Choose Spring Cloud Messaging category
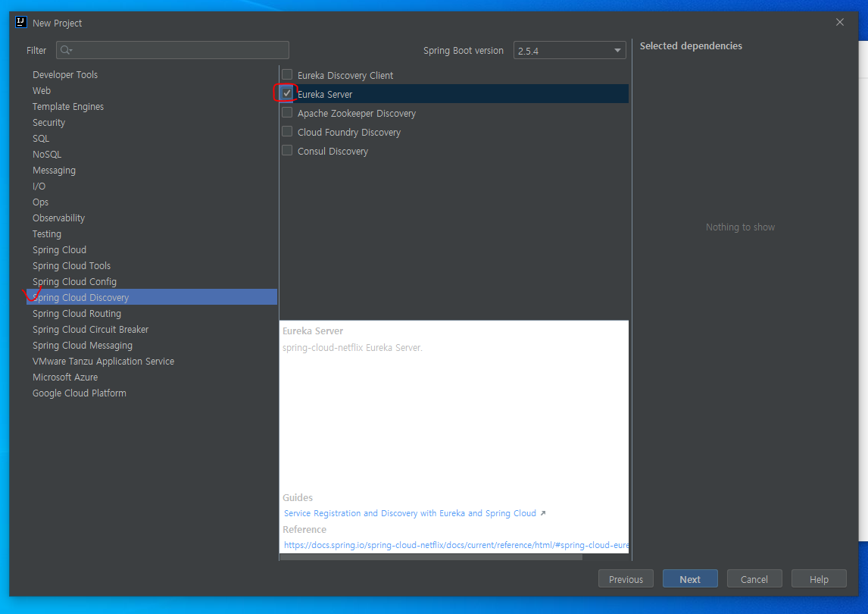Screen dimensions: 868x614 tap(83, 345)
